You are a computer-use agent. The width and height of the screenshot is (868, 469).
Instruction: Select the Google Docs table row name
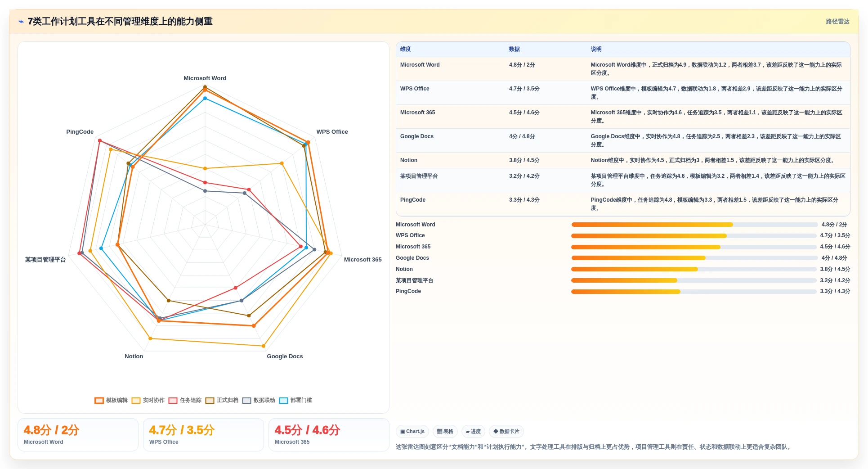(x=417, y=136)
